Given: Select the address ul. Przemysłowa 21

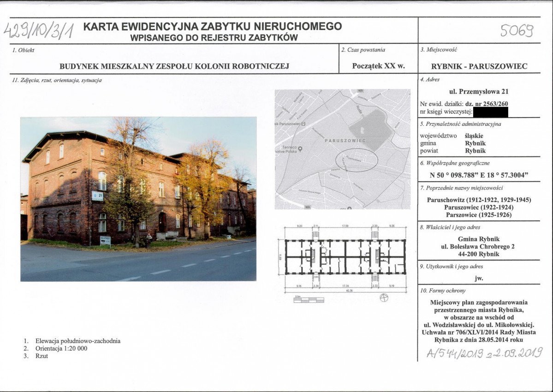Looking at the screenshot, I should click(x=479, y=92).
